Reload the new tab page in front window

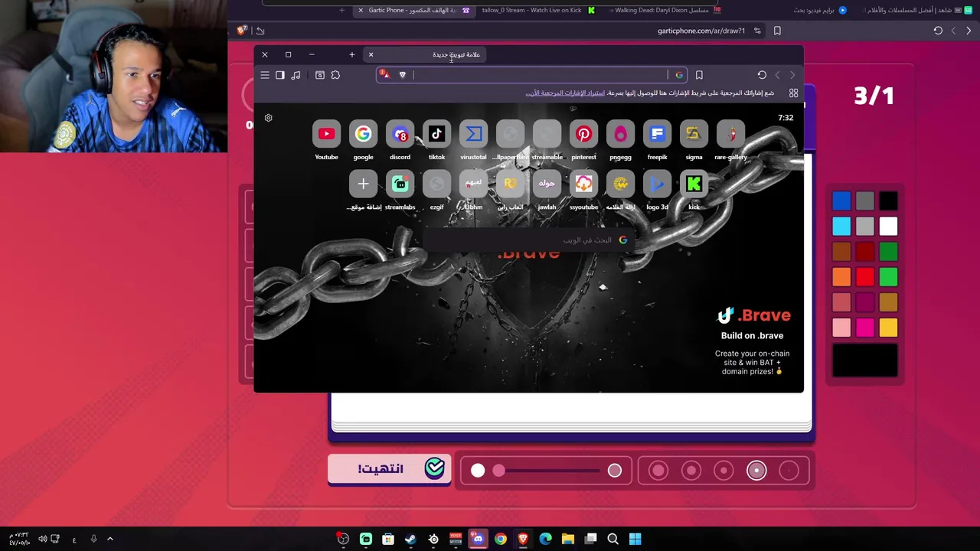point(762,75)
